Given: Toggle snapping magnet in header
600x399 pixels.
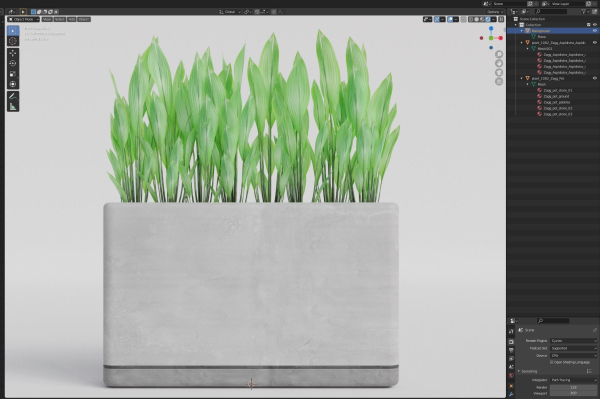Looking at the screenshot, I should coord(257,12).
